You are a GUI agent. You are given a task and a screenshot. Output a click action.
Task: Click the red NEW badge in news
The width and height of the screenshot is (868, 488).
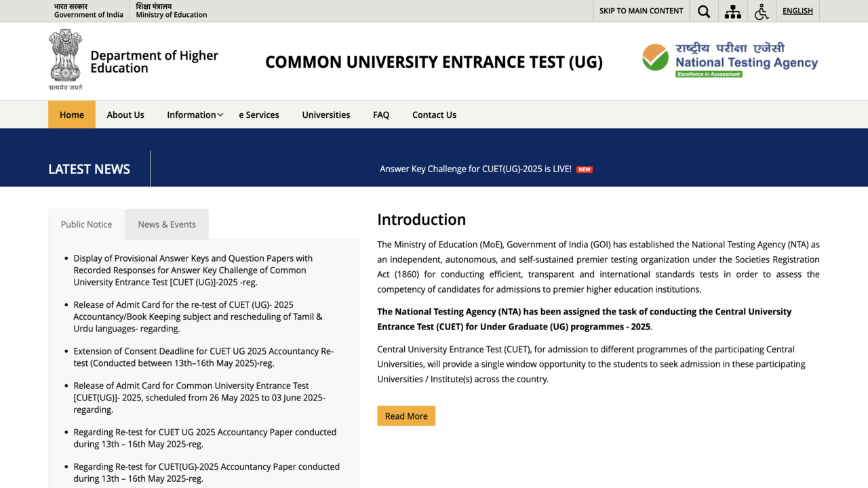click(x=584, y=169)
